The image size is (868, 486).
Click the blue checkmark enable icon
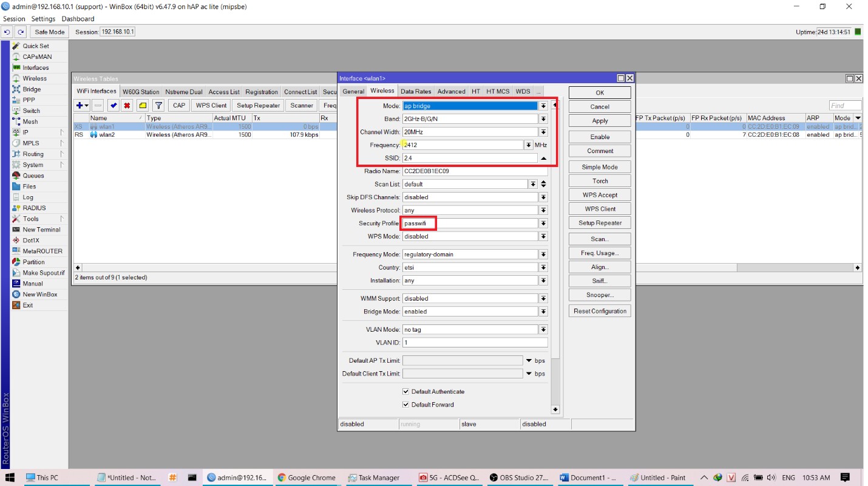(x=114, y=105)
